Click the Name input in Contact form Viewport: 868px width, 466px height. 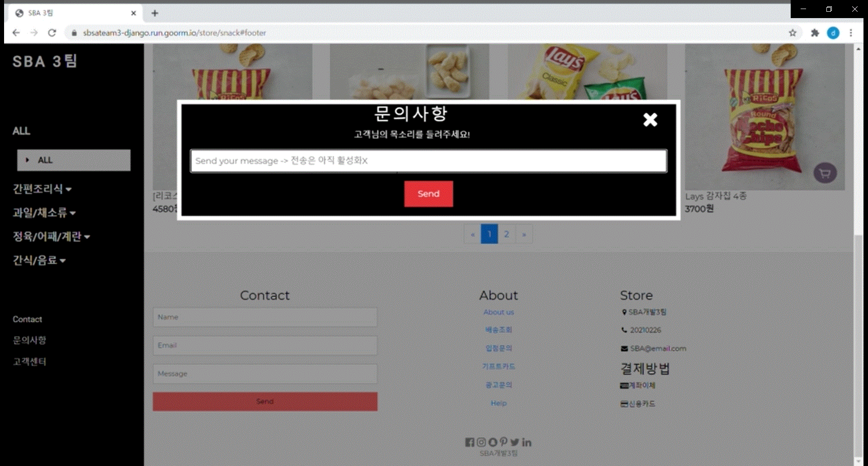pos(265,317)
